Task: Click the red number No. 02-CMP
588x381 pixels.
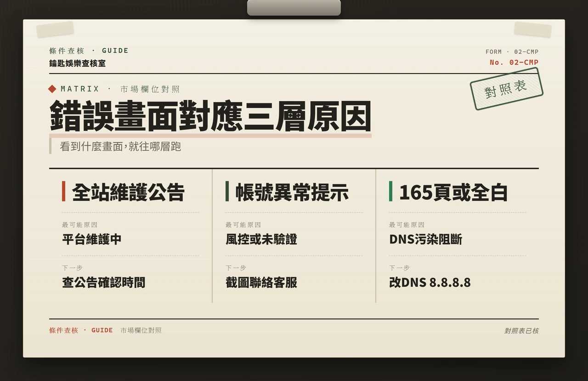Action: 514,63
